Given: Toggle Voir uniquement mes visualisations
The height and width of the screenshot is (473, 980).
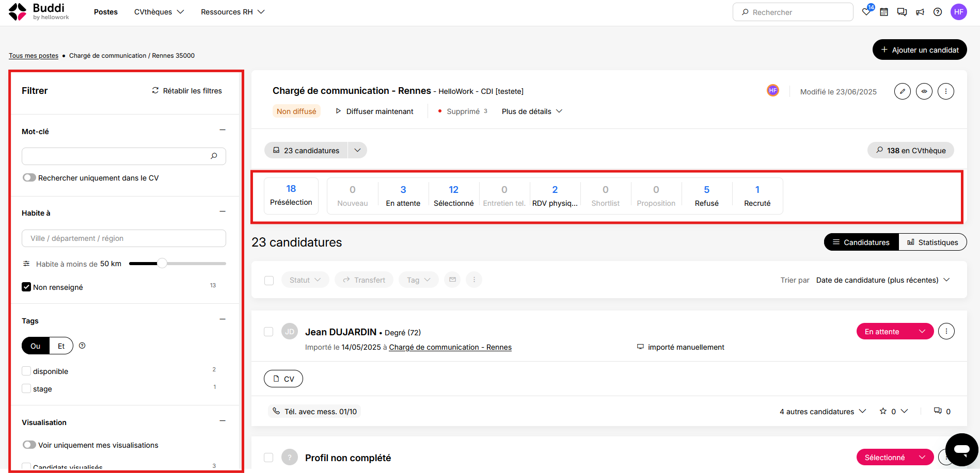Looking at the screenshot, I should (x=29, y=445).
